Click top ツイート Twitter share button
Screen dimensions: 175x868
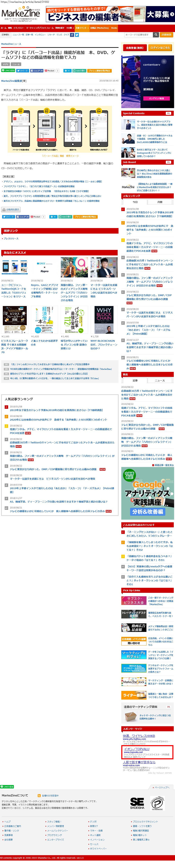pos(23,71)
